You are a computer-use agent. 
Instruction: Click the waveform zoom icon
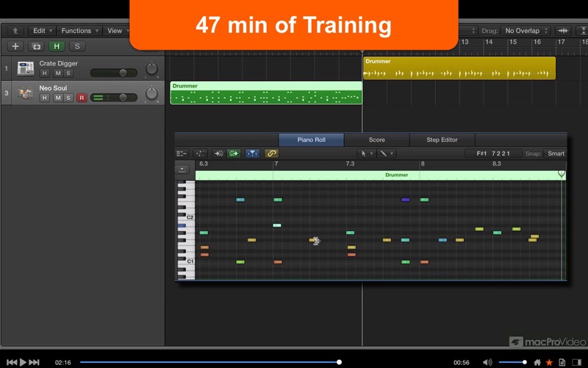[x=563, y=31]
